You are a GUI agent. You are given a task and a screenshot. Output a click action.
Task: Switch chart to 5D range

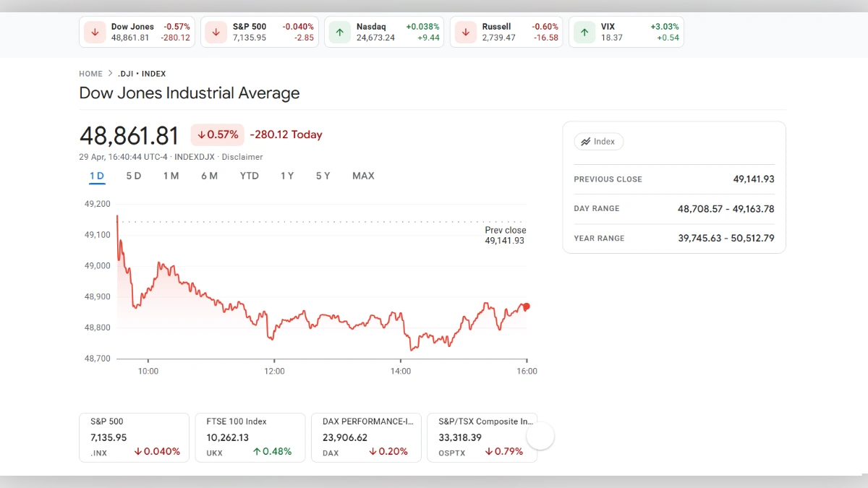(134, 176)
